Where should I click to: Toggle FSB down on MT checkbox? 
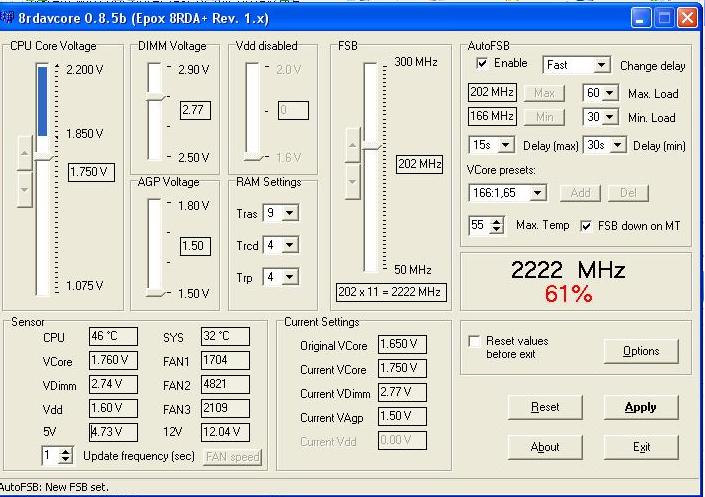tap(585, 226)
